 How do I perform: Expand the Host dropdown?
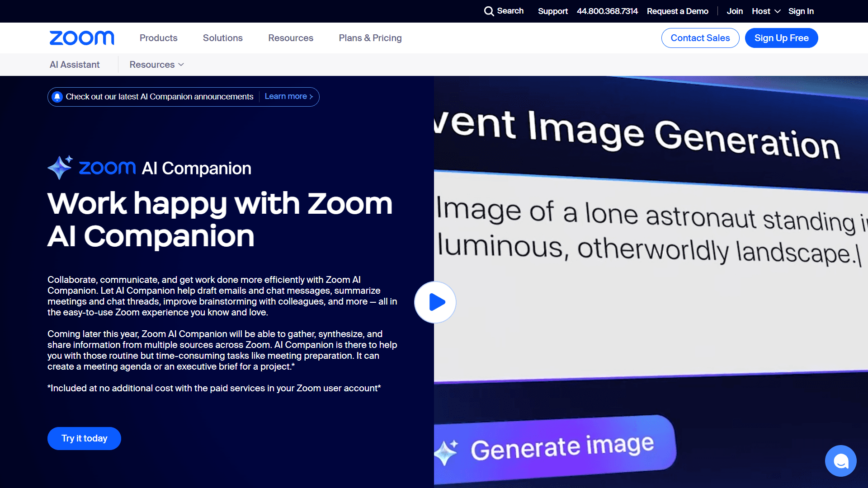click(765, 11)
